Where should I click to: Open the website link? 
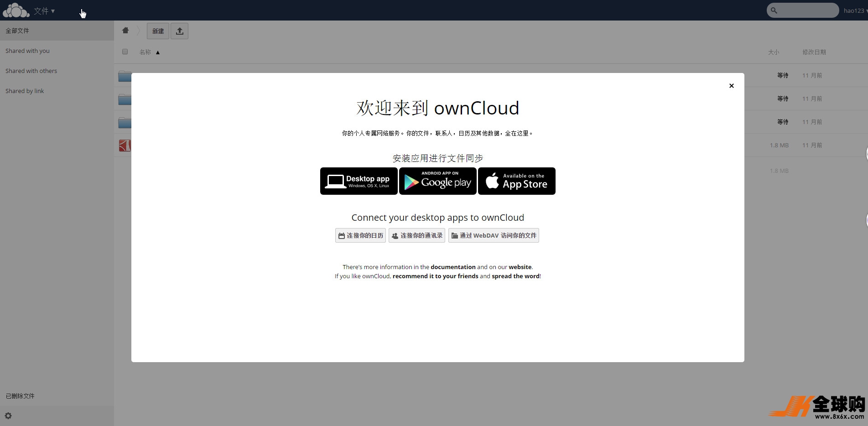pyautogui.click(x=520, y=267)
